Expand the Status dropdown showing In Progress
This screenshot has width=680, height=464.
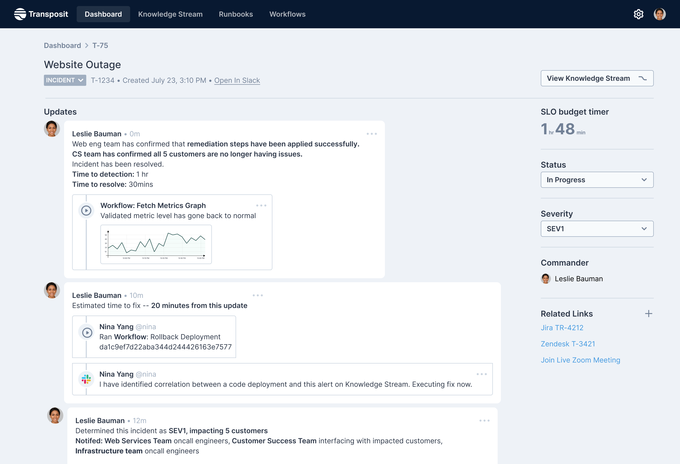(x=597, y=180)
